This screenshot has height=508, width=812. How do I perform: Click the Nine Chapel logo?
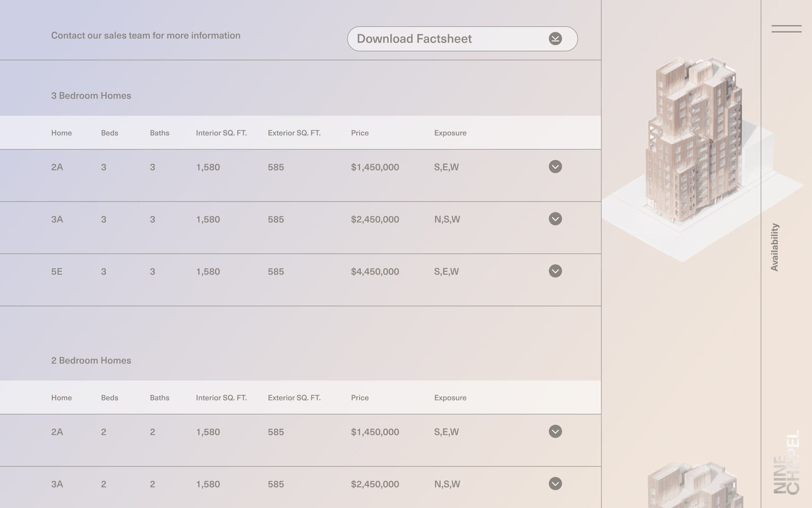click(787, 462)
